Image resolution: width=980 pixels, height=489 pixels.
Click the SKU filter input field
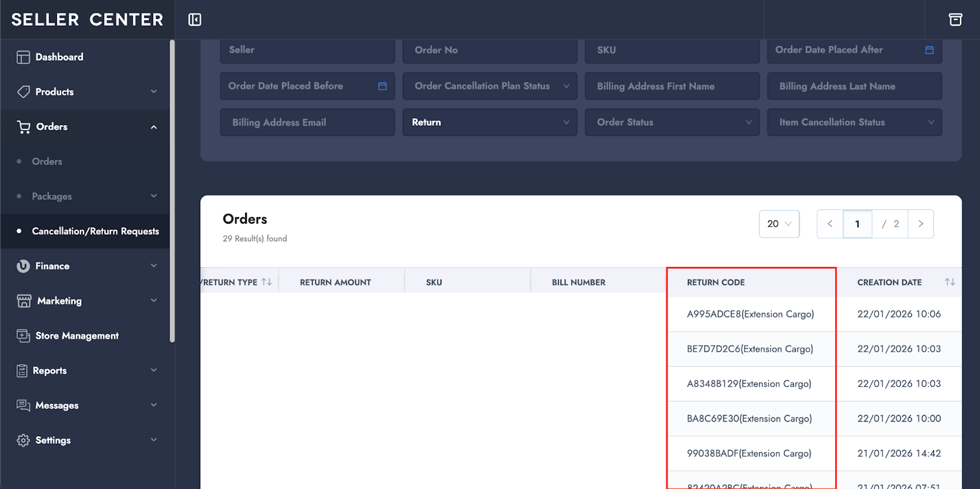672,50
